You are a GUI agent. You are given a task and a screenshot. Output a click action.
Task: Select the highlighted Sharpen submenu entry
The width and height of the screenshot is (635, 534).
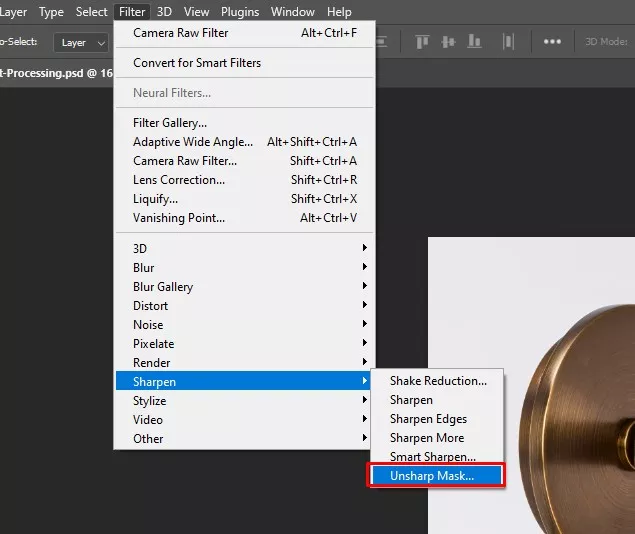(x=243, y=381)
